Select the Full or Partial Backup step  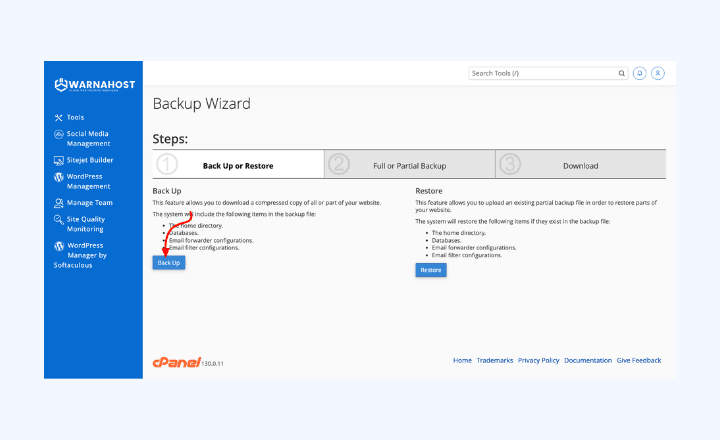click(410, 164)
